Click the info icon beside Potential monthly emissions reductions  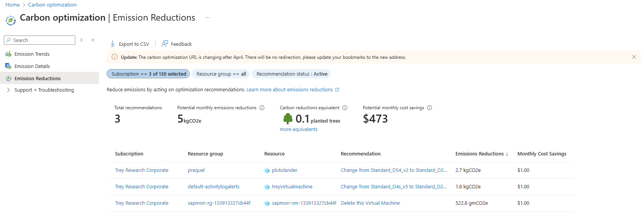pos(262,108)
